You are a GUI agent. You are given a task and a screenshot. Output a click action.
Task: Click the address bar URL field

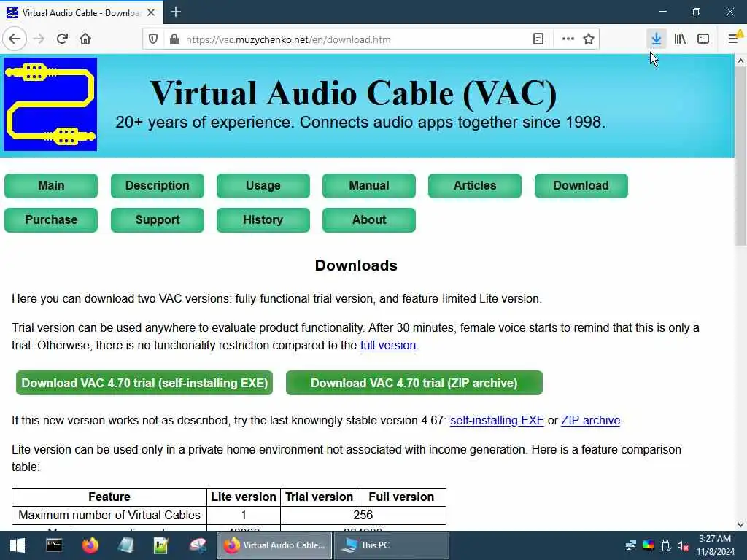[x=352, y=39]
